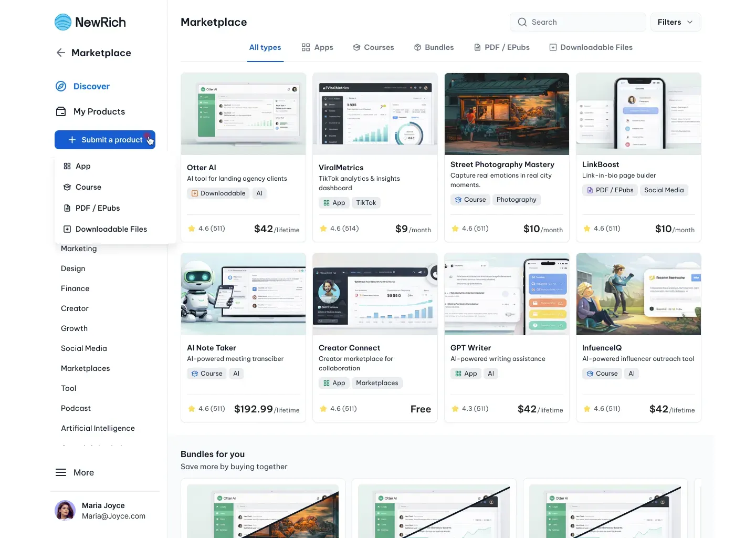Click star rating icon on Otter AI card

click(x=192, y=229)
